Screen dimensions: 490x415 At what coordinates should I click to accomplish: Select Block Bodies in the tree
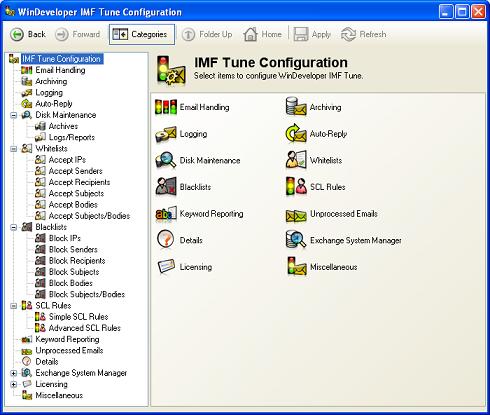(x=71, y=283)
